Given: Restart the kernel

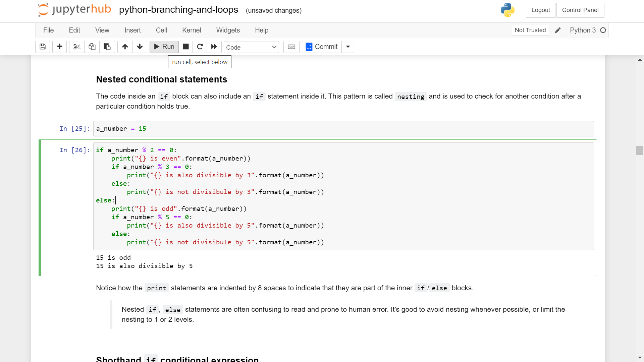Looking at the screenshot, I should coord(200,47).
